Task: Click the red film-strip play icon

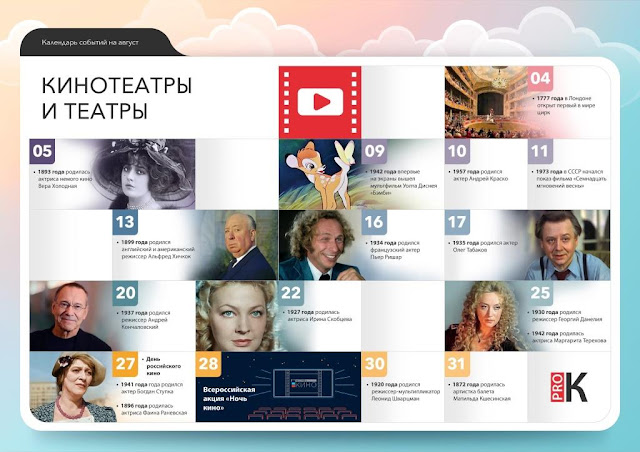Action: pos(320,102)
